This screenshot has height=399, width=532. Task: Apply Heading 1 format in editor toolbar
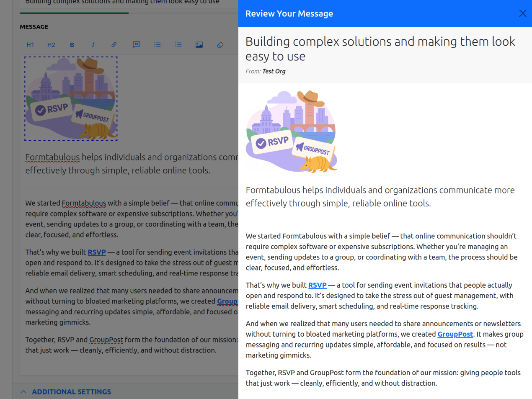tap(30, 45)
